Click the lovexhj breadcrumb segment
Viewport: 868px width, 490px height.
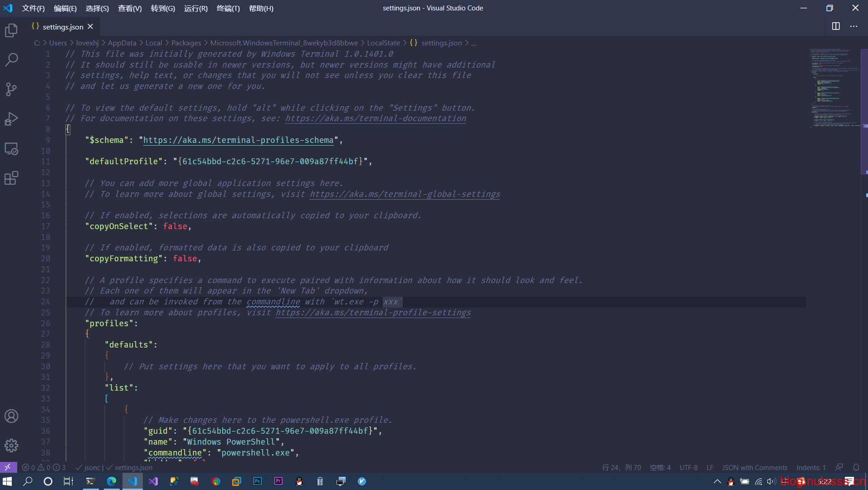tap(87, 43)
